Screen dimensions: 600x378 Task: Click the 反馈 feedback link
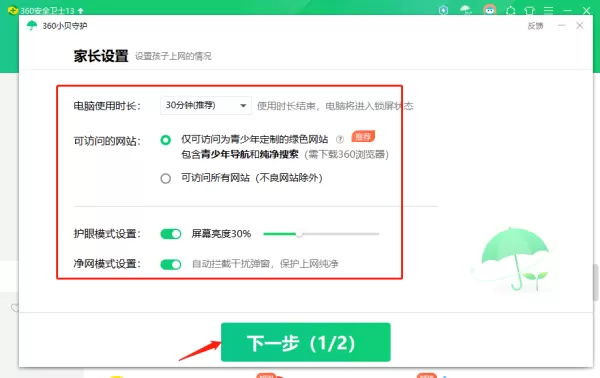point(535,26)
